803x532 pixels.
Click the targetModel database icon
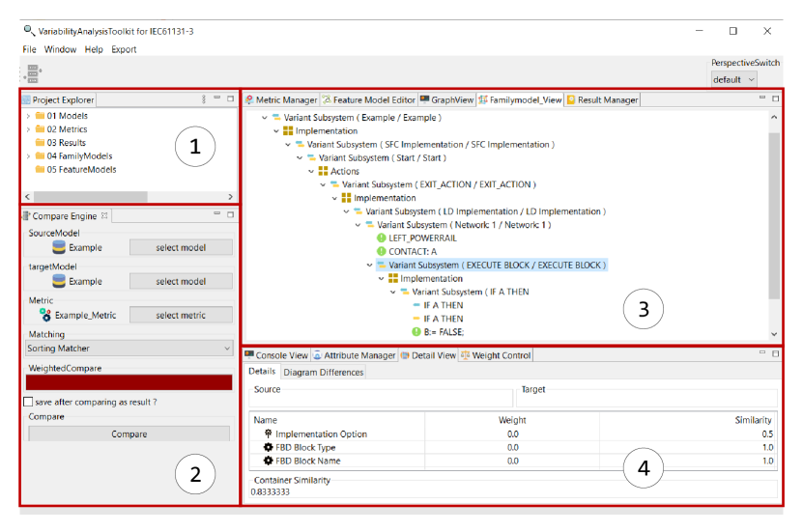[x=59, y=281]
